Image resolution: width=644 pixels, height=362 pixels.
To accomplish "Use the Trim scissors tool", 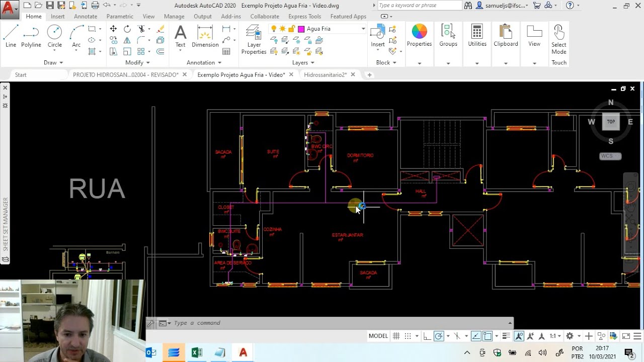I will (x=141, y=29).
